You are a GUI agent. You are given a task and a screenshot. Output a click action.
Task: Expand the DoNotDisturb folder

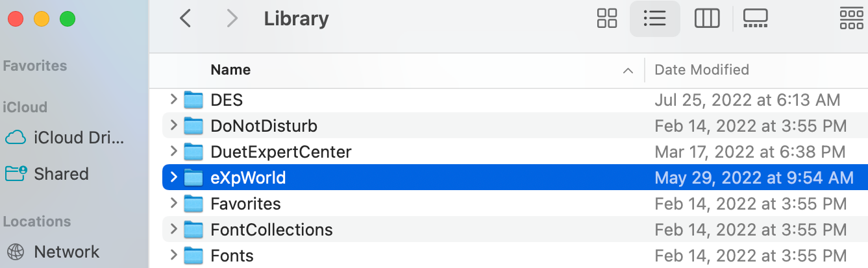(x=173, y=126)
